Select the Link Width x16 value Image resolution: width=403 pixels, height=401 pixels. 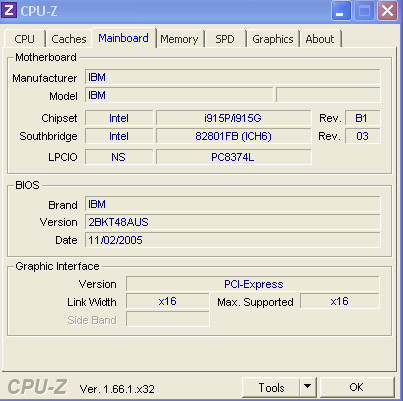coord(168,301)
